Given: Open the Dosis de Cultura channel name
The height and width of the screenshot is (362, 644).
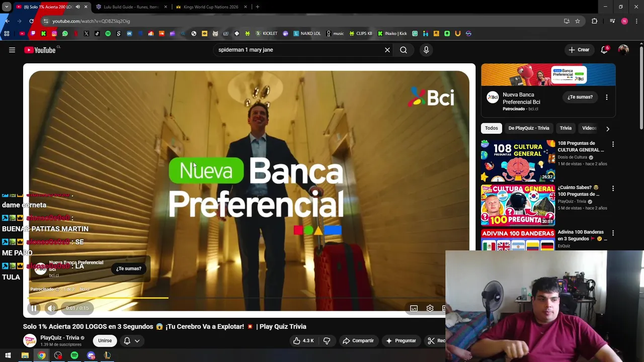Looking at the screenshot, I should point(573,157).
